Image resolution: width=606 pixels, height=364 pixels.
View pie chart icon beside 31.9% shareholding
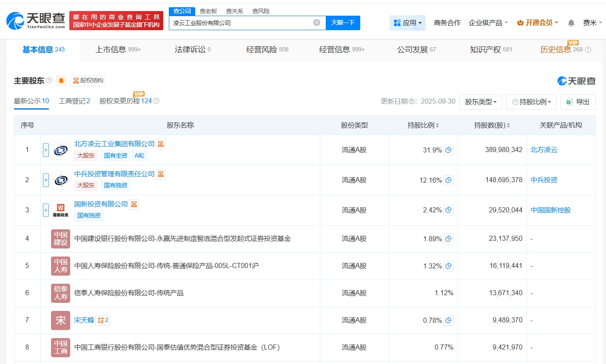tap(448, 150)
